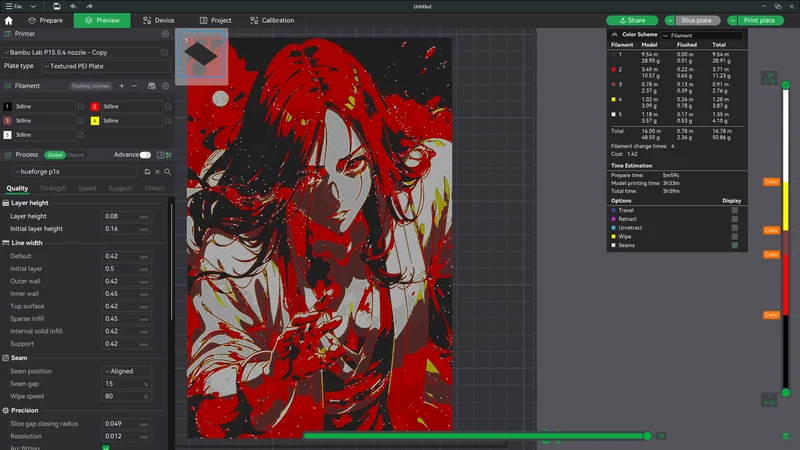The height and width of the screenshot is (450, 800).
Task: Open dropdown arrow next to File
Action: [x=33, y=6]
